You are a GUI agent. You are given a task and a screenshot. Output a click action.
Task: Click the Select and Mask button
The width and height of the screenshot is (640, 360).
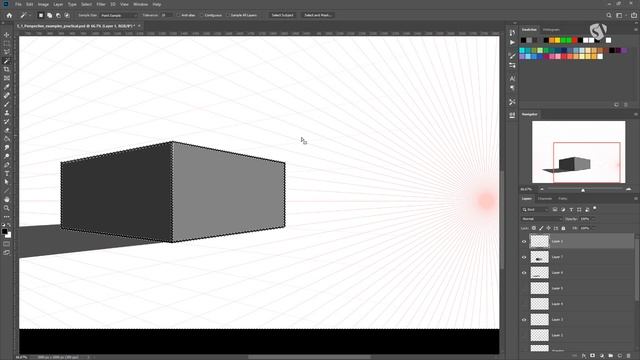[x=317, y=15]
